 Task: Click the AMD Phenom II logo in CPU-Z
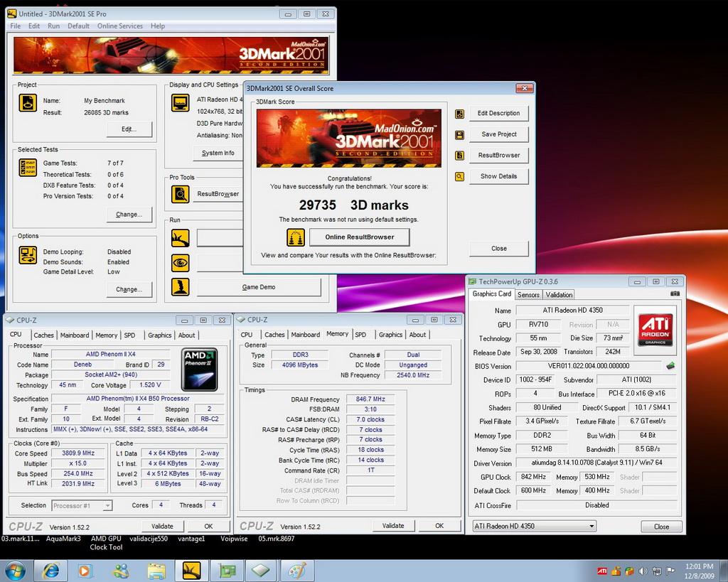click(200, 369)
